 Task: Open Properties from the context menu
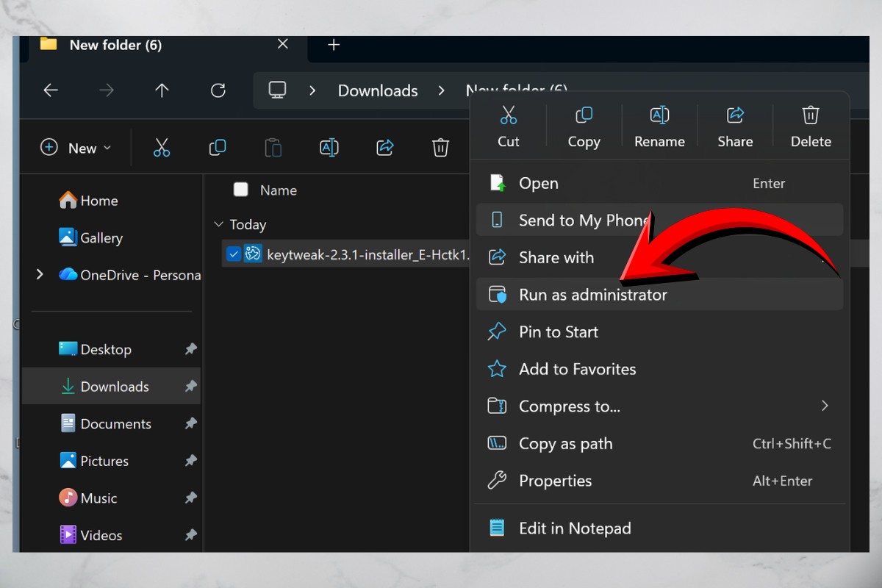click(x=555, y=481)
